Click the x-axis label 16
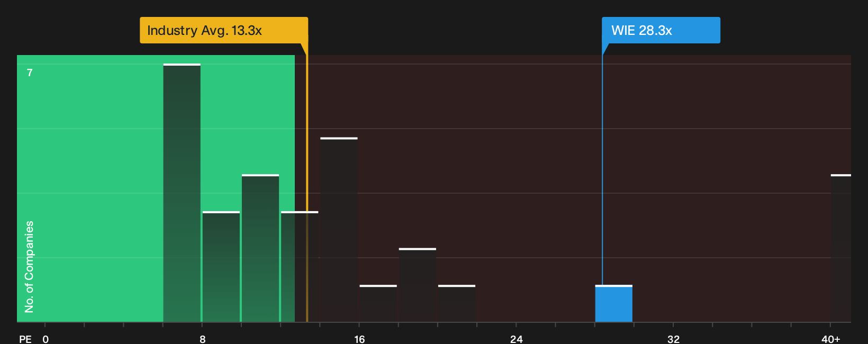Viewport: 868px width, 344px height. click(x=359, y=339)
